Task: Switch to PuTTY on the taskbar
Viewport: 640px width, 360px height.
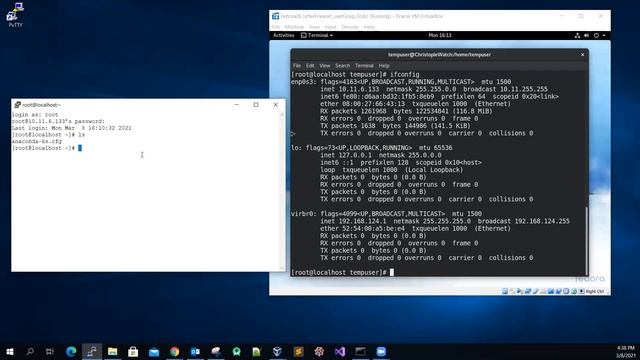Action: [x=92, y=351]
